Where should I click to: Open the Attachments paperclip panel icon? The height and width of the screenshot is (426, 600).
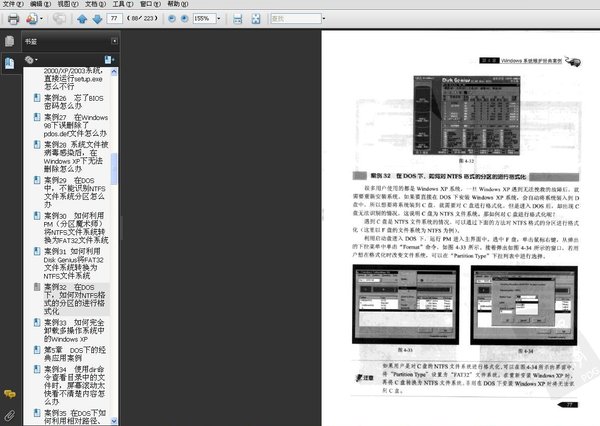pyautogui.click(x=10, y=415)
